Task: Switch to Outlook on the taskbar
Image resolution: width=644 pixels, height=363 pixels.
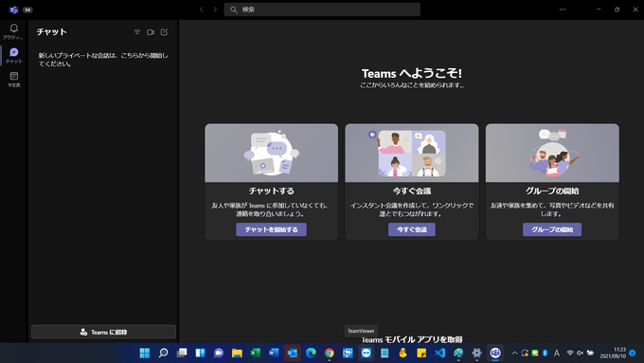Action: point(293,353)
